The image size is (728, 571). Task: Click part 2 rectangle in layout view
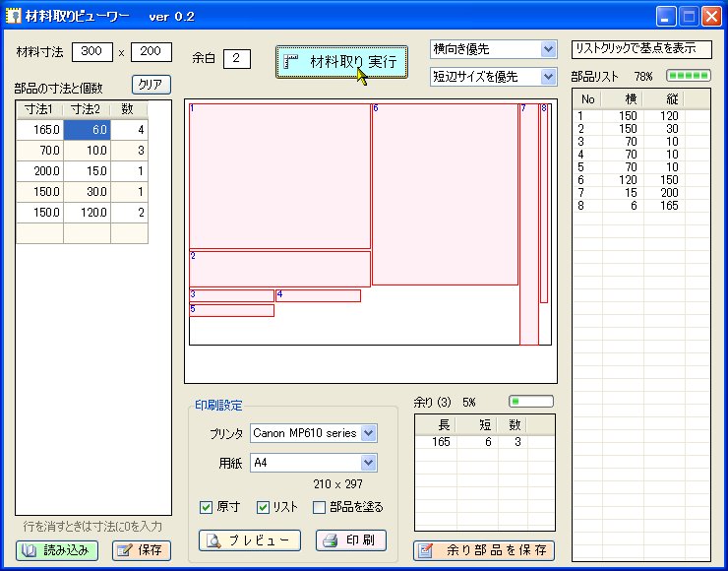pyautogui.click(x=280, y=269)
